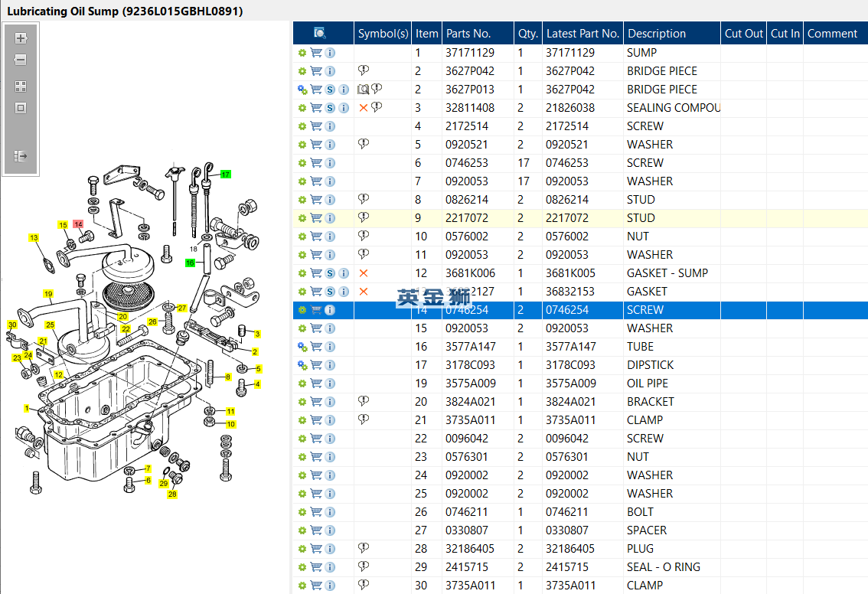Click gear icon for DIPSTICK row
This screenshot has width=868, height=594.
tap(302, 365)
